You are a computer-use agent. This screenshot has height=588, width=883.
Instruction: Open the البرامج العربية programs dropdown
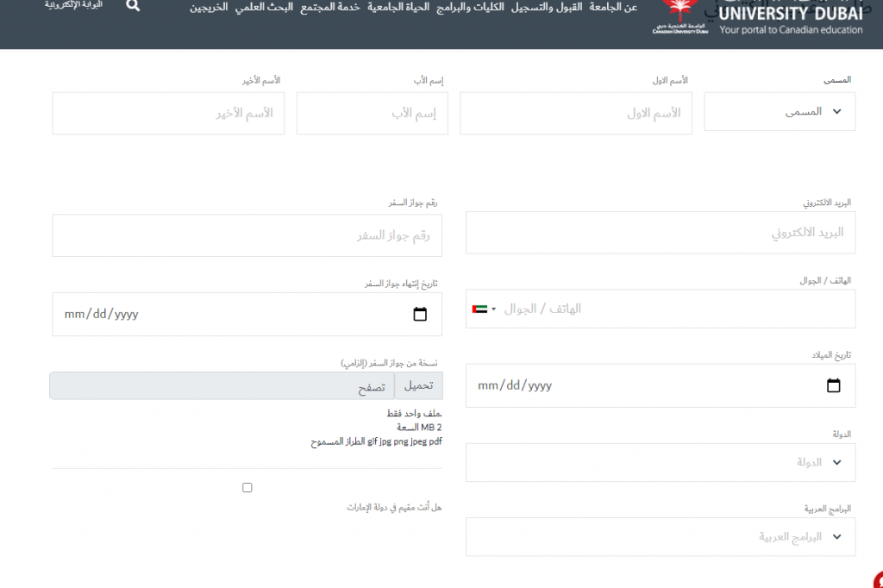point(660,536)
